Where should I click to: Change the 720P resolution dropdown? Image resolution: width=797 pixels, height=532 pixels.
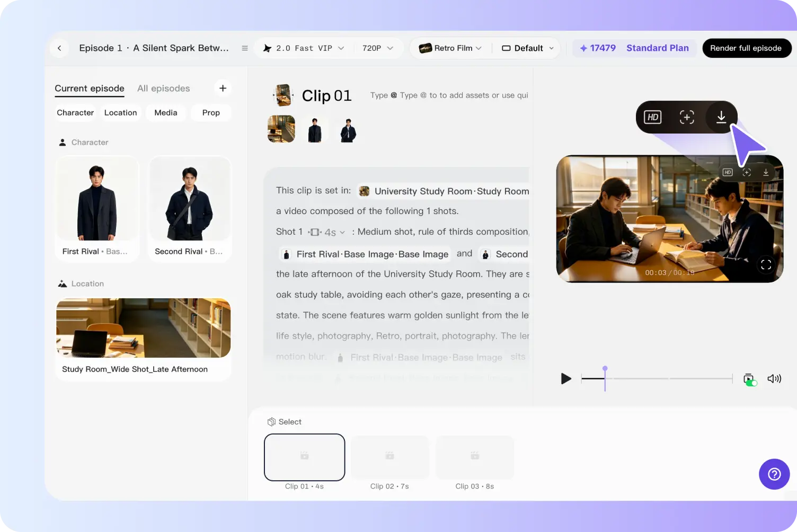click(x=378, y=48)
